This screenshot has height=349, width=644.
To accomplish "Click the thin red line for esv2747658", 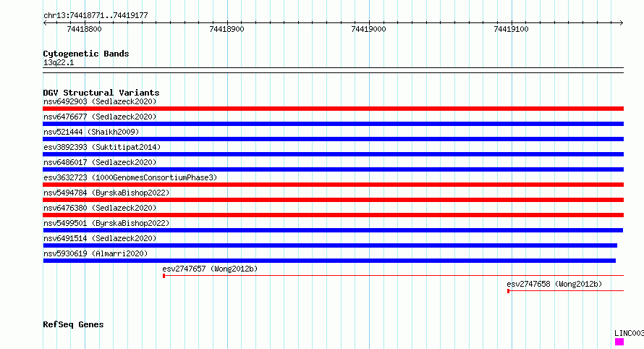I will coord(565,291).
